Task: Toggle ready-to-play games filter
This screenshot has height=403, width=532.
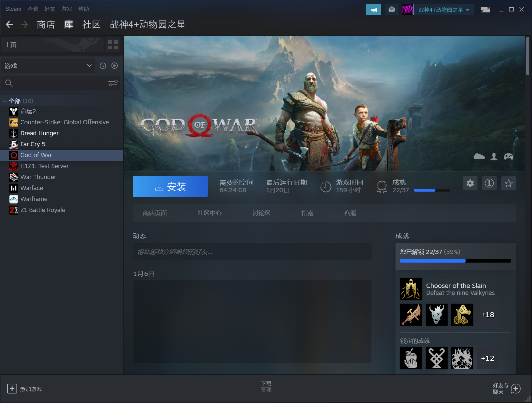Action: click(115, 66)
